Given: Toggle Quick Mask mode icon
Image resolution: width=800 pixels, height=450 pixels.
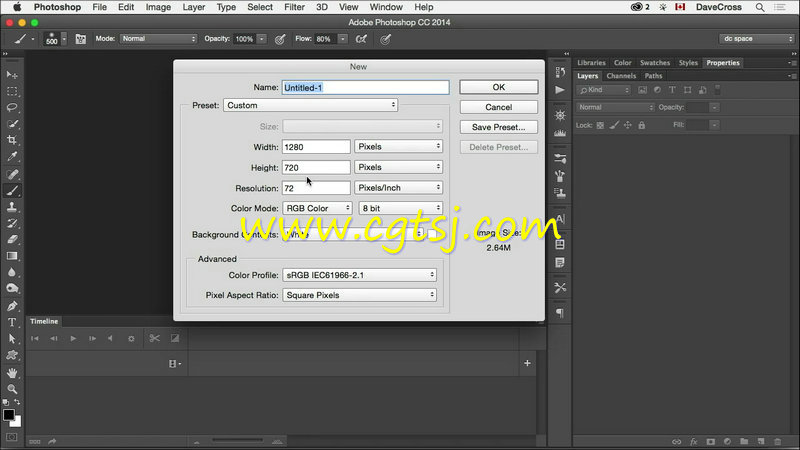Looking at the screenshot, I should click(12, 437).
